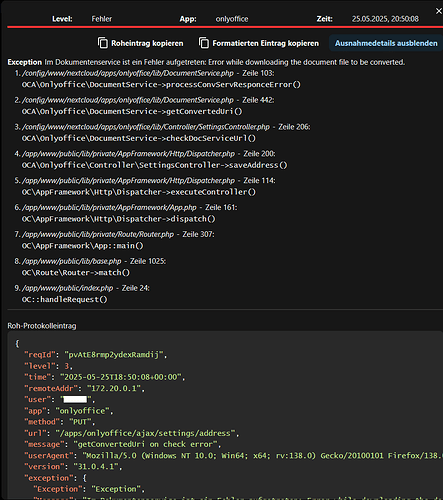Viewport: 443px width, 500px height.
Task: Close the log details dialog
Action: [439, 11]
